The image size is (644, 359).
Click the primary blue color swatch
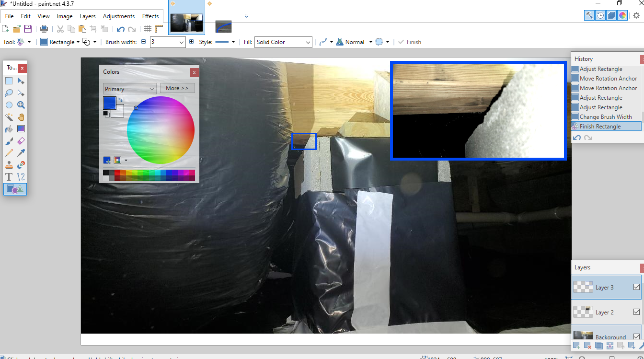pos(109,103)
